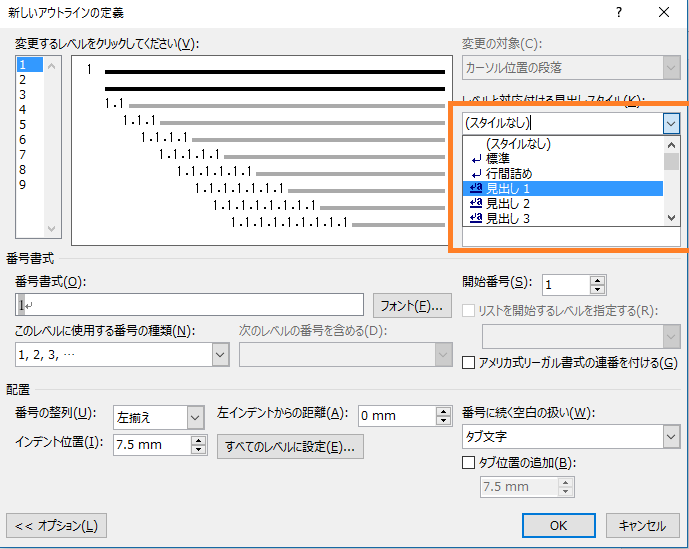Open the restart-list level dropdown

coord(581,337)
